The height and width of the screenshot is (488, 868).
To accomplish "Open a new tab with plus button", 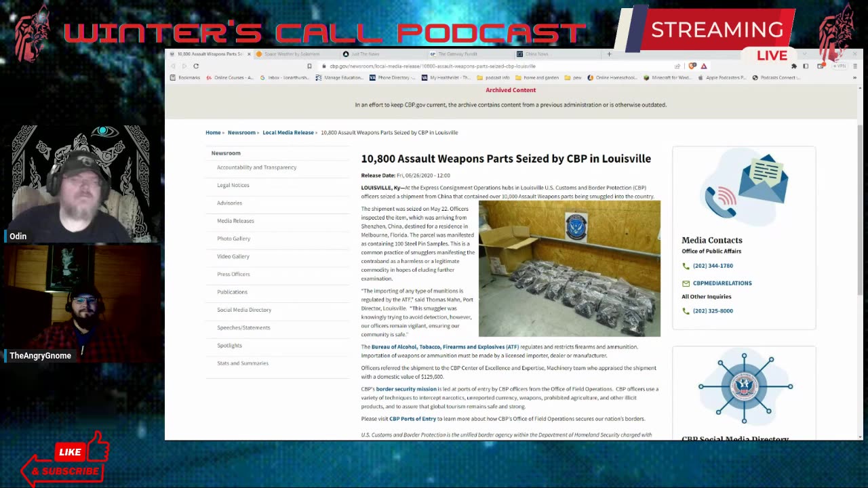I will [x=609, y=54].
